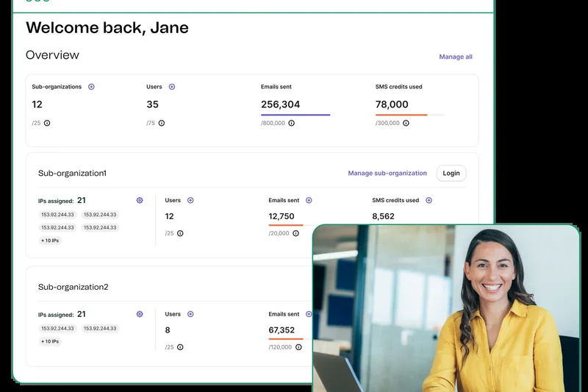This screenshot has width=588, height=392.
Task: Click plus icon beside Users in Sub-organization1
Action: (x=190, y=200)
